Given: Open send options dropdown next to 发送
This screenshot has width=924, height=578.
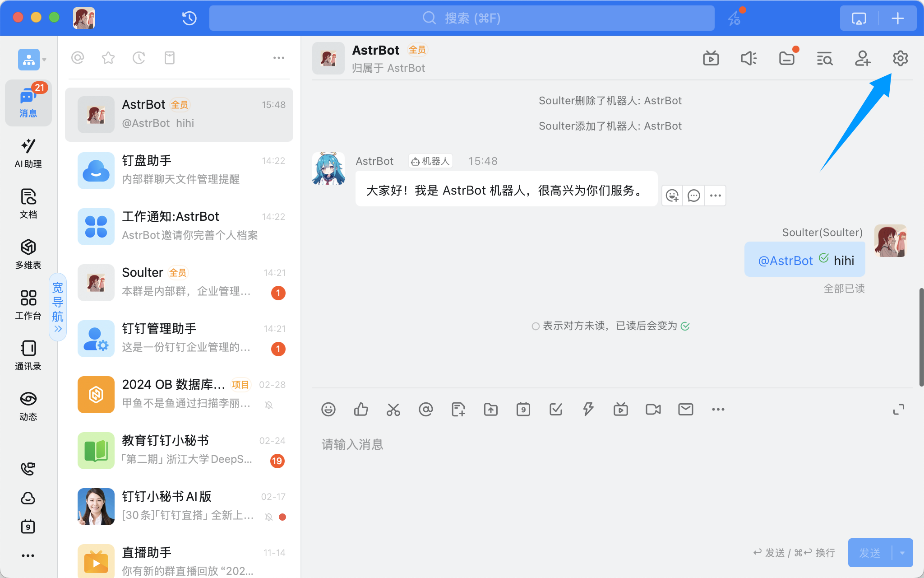Looking at the screenshot, I should (x=902, y=553).
